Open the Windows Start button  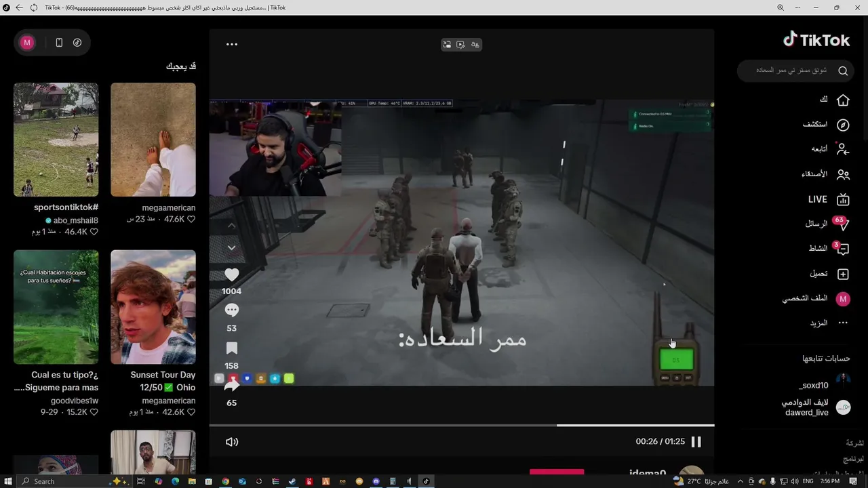(7, 481)
